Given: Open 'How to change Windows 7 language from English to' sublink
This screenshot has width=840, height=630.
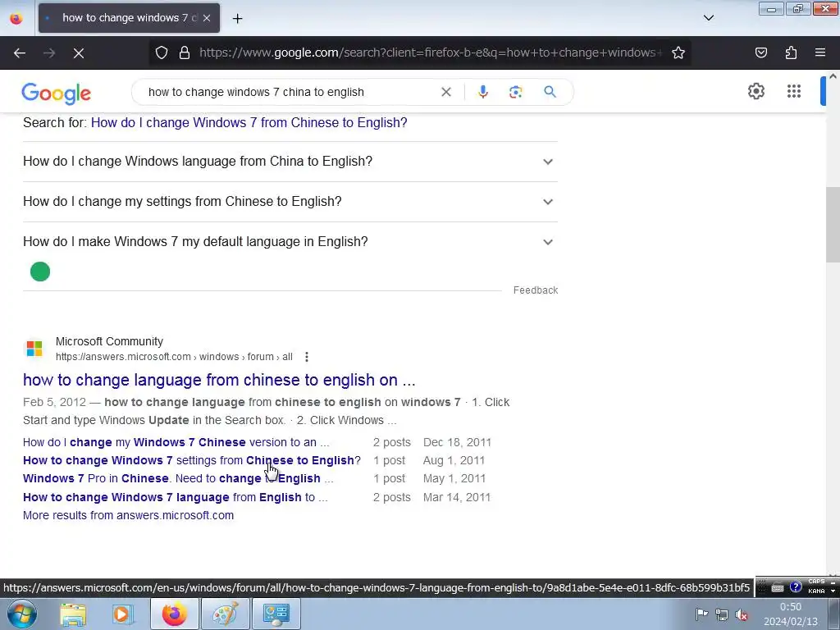Looking at the screenshot, I should pos(176,497).
